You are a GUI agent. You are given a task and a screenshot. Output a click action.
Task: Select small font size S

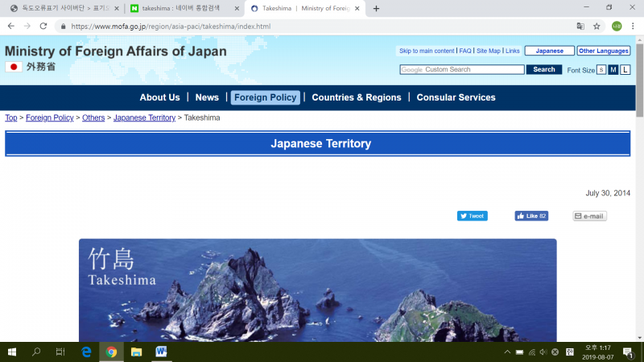(x=601, y=70)
